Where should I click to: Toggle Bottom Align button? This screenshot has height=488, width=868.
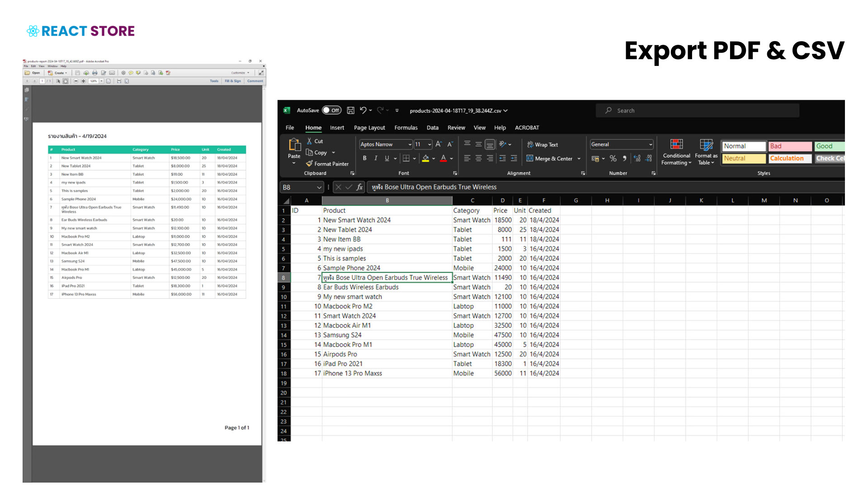[x=490, y=144]
